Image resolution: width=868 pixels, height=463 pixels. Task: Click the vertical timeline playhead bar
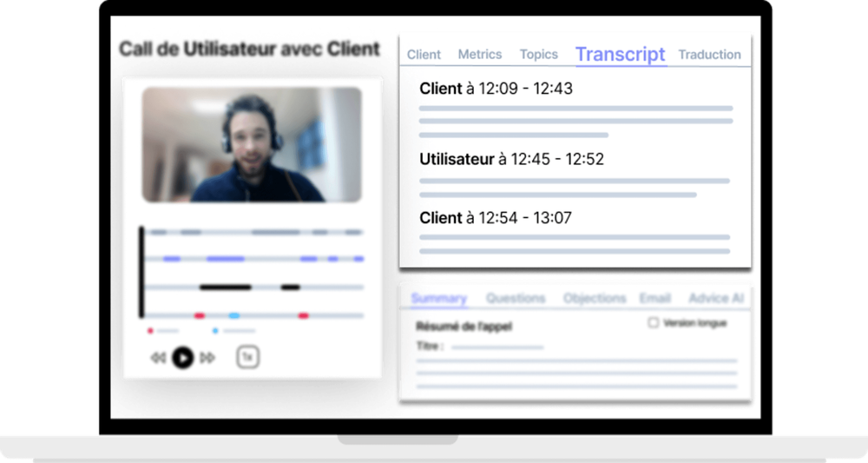point(141,272)
